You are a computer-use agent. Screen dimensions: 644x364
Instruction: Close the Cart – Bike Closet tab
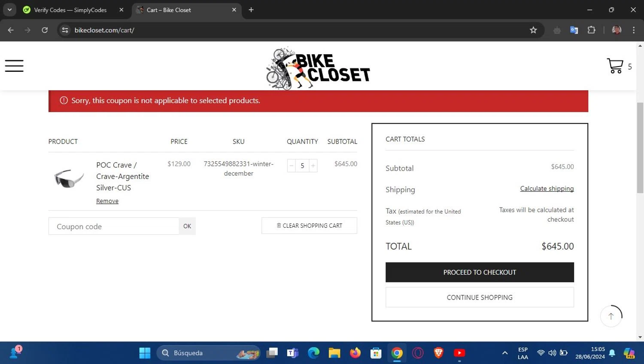pos(234,10)
